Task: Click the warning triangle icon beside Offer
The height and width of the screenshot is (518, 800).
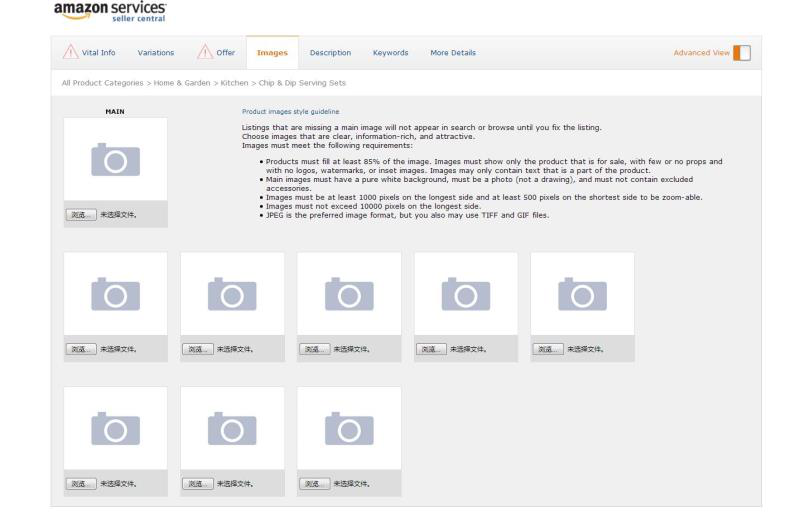Action: [205, 52]
